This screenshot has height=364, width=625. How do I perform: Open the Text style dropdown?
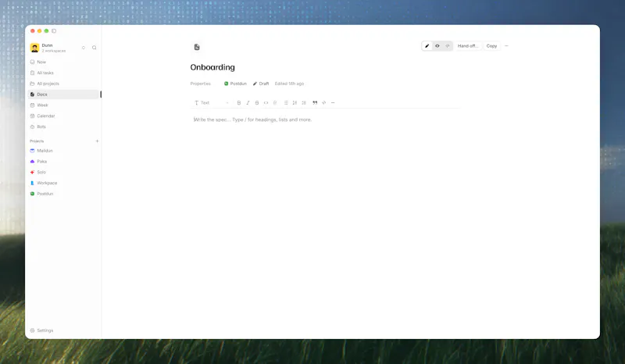pyautogui.click(x=211, y=103)
